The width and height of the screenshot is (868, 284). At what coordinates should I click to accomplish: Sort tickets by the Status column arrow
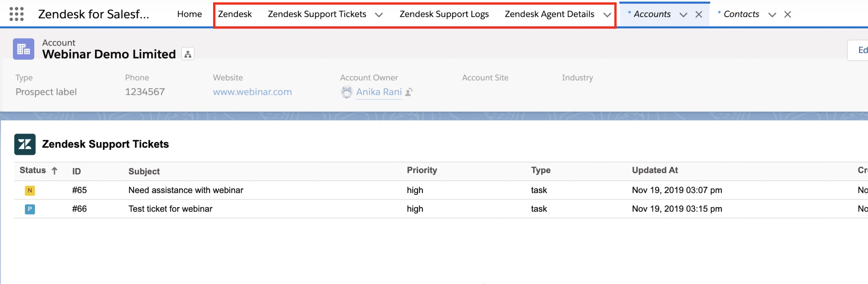coord(55,170)
